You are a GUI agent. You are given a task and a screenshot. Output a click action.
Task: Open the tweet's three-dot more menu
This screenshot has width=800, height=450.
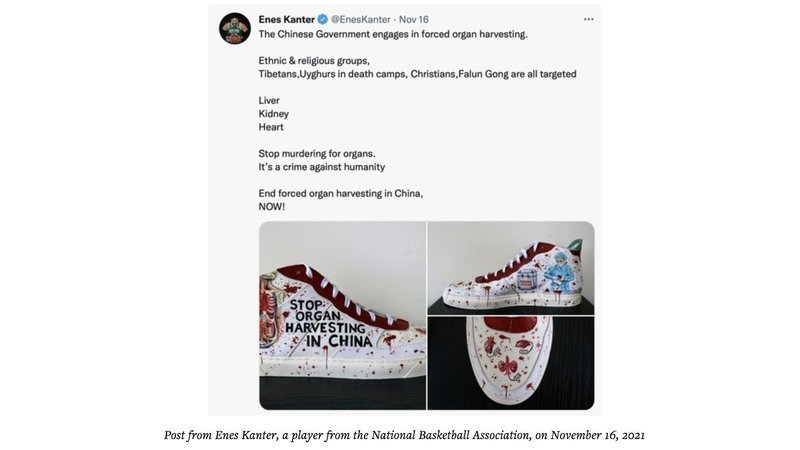[x=588, y=19]
